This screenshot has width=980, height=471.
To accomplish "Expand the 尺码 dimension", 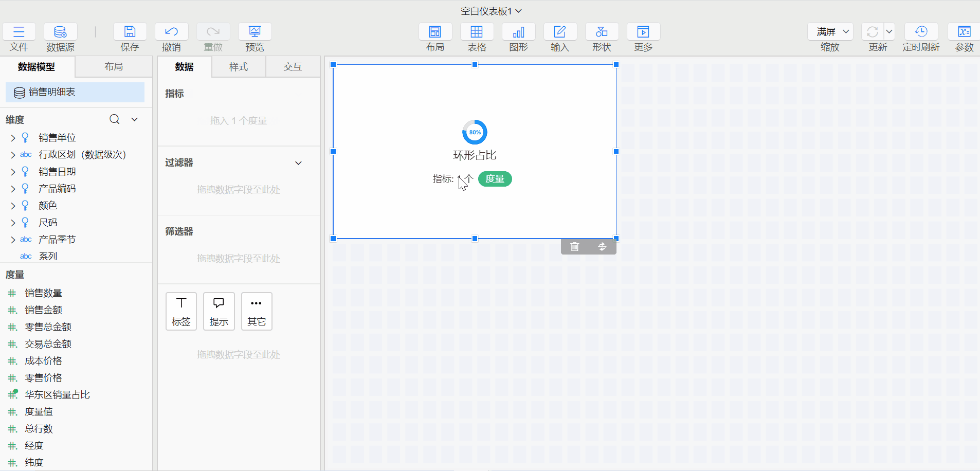I will tap(13, 223).
